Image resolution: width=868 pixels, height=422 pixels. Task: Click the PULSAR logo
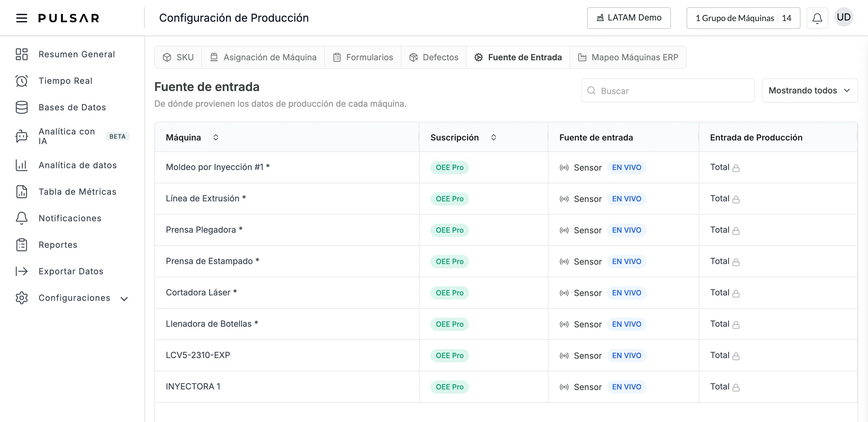pyautogui.click(x=69, y=18)
